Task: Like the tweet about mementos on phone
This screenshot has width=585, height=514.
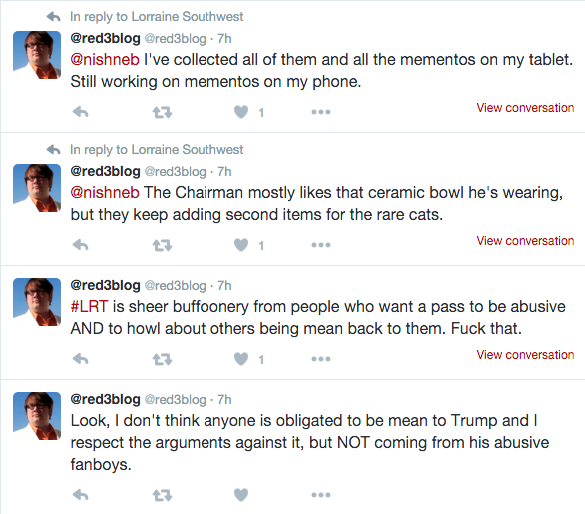Action: (x=241, y=112)
